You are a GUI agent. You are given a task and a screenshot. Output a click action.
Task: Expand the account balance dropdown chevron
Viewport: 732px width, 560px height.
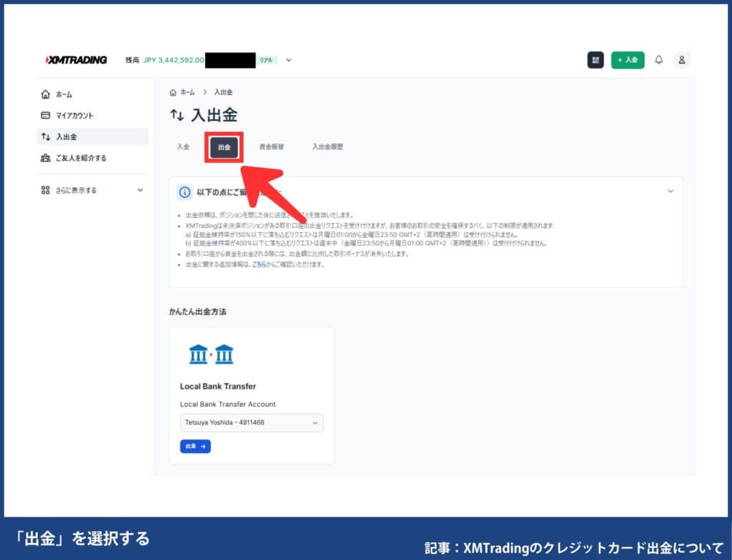pyautogui.click(x=289, y=60)
